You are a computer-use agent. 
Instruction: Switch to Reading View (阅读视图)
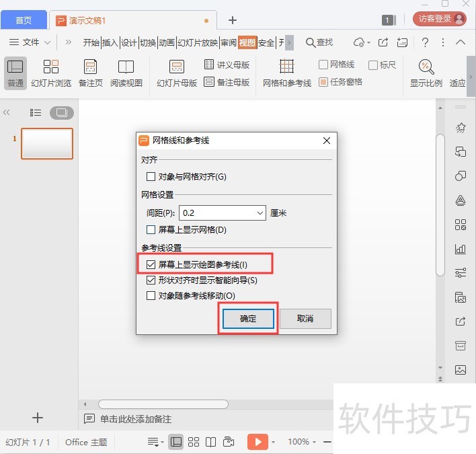point(126,73)
